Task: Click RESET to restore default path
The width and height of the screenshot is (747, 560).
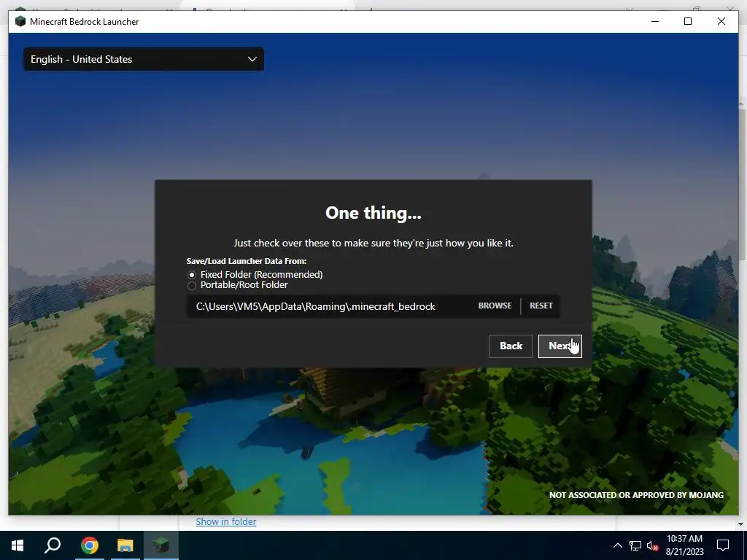Action: tap(541, 306)
